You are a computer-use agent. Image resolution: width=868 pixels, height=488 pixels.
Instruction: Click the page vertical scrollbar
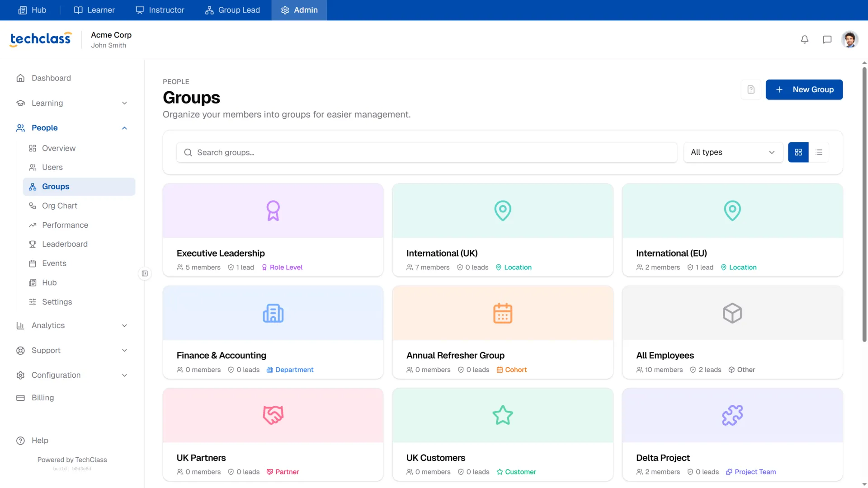[864, 204]
